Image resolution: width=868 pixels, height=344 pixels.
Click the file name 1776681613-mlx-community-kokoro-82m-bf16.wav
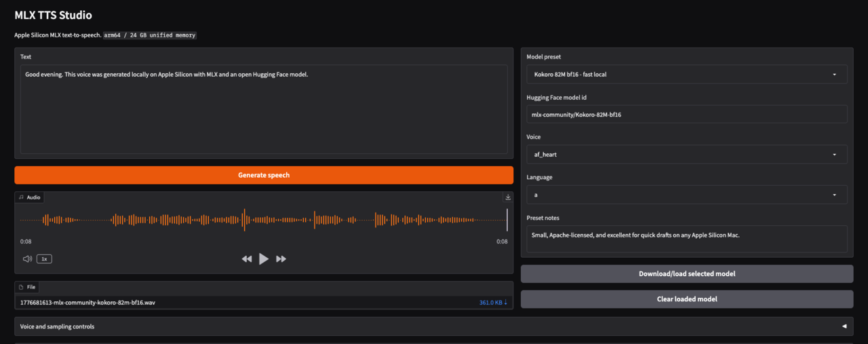pos(87,303)
